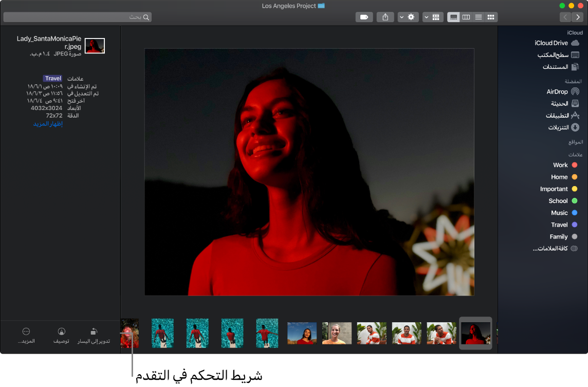Switch to Gallery view
The width and height of the screenshot is (588, 387).
(x=453, y=16)
